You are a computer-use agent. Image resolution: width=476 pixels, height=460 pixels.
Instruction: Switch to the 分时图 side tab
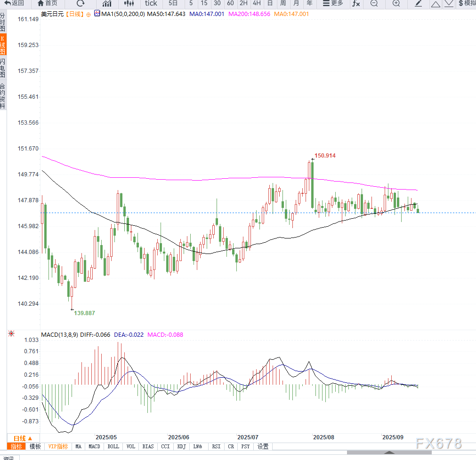(3, 22)
